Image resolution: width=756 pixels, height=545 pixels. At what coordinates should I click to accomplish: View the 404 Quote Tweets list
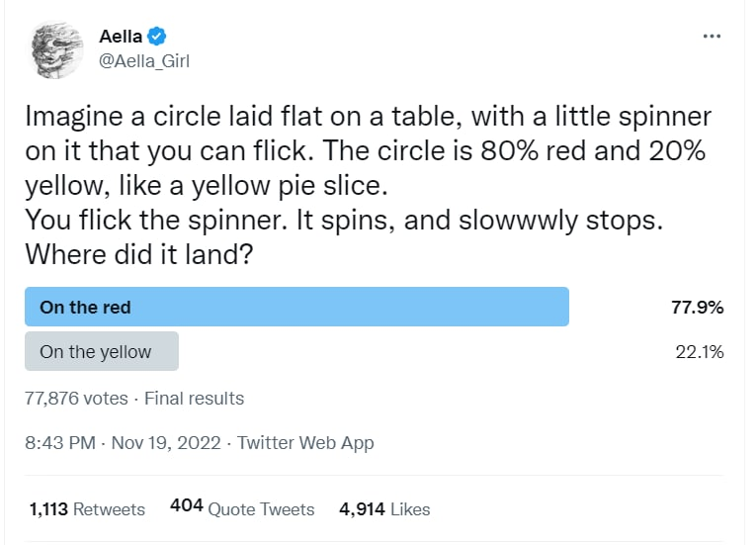click(242, 509)
